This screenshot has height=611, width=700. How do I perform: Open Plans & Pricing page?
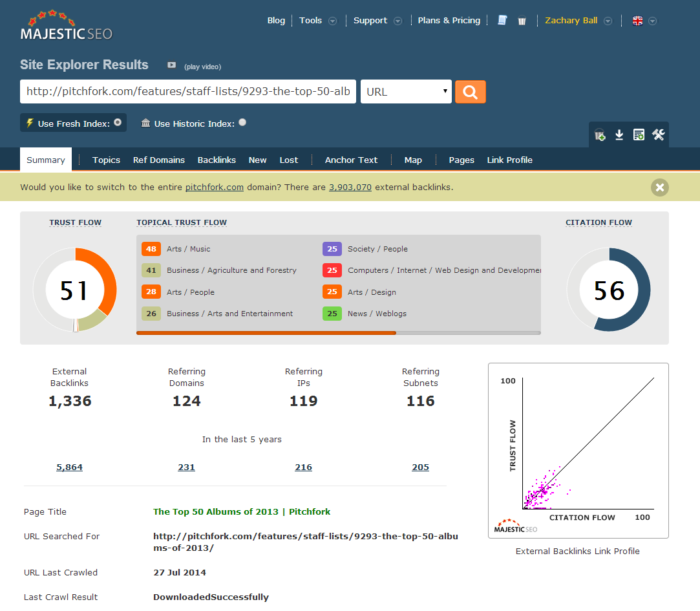(449, 21)
